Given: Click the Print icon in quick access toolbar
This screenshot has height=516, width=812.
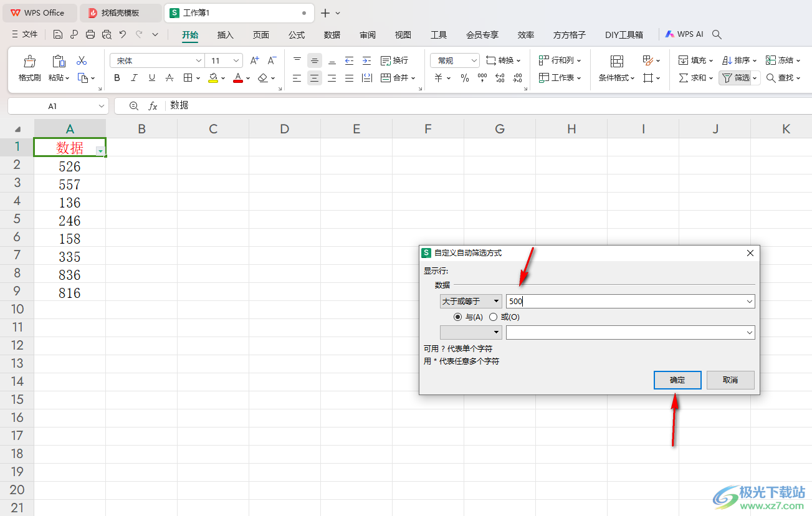Looking at the screenshot, I should point(90,35).
